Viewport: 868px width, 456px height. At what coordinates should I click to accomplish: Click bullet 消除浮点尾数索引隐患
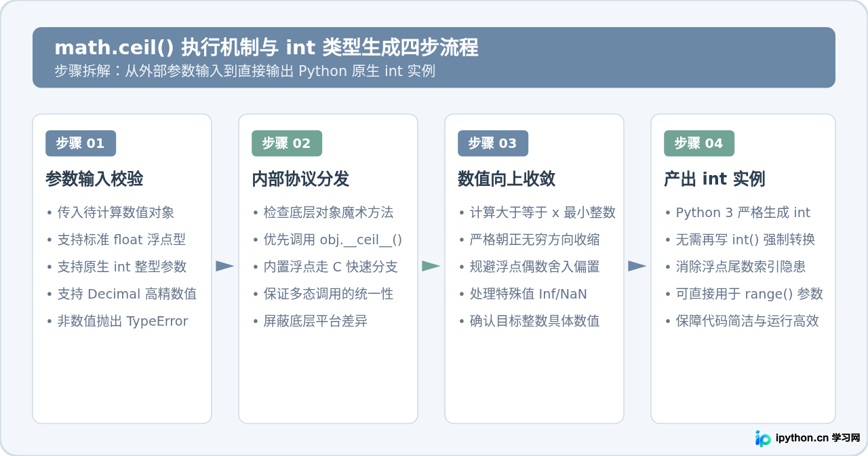pos(735,267)
